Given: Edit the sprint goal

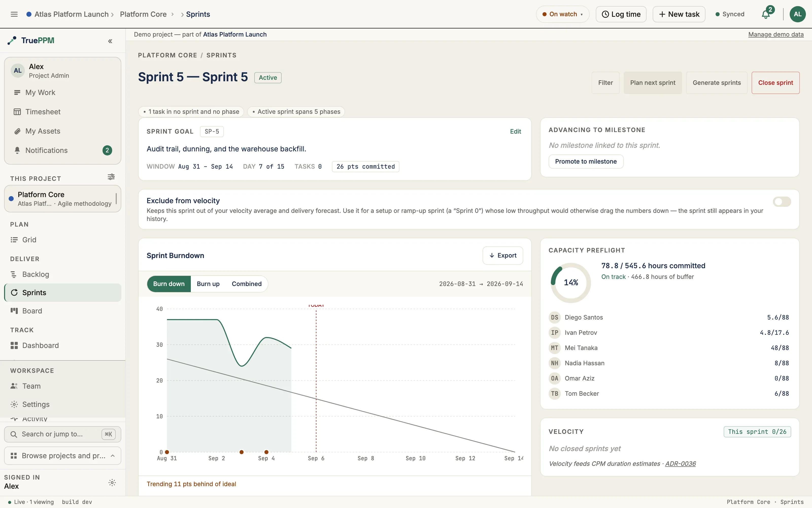Looking at the screenshot, I should [x=515, y=131].
